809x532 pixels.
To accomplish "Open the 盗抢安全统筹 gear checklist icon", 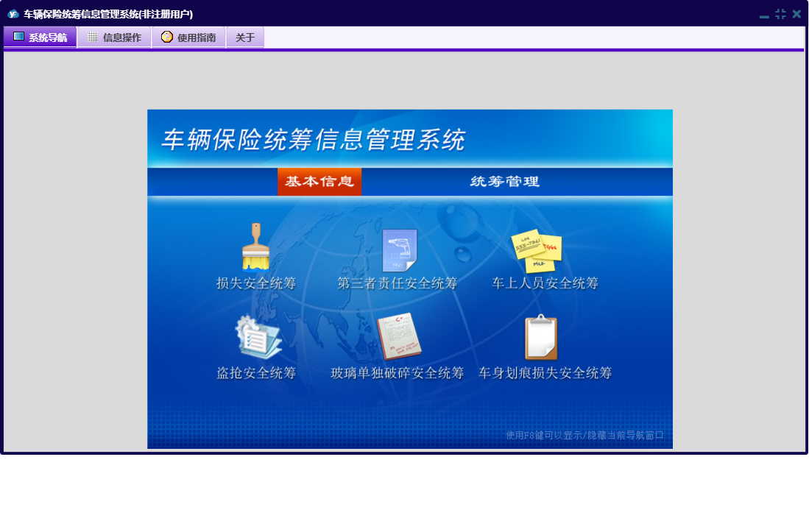I will tap(257, 338).
